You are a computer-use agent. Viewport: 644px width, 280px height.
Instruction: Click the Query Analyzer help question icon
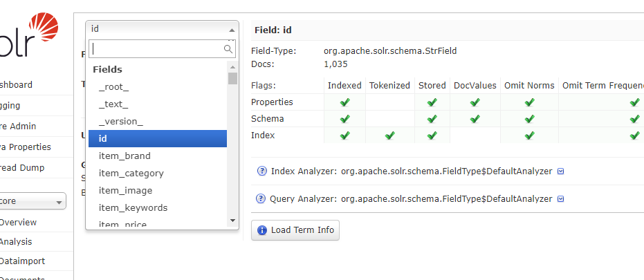[x=260, y=198]
